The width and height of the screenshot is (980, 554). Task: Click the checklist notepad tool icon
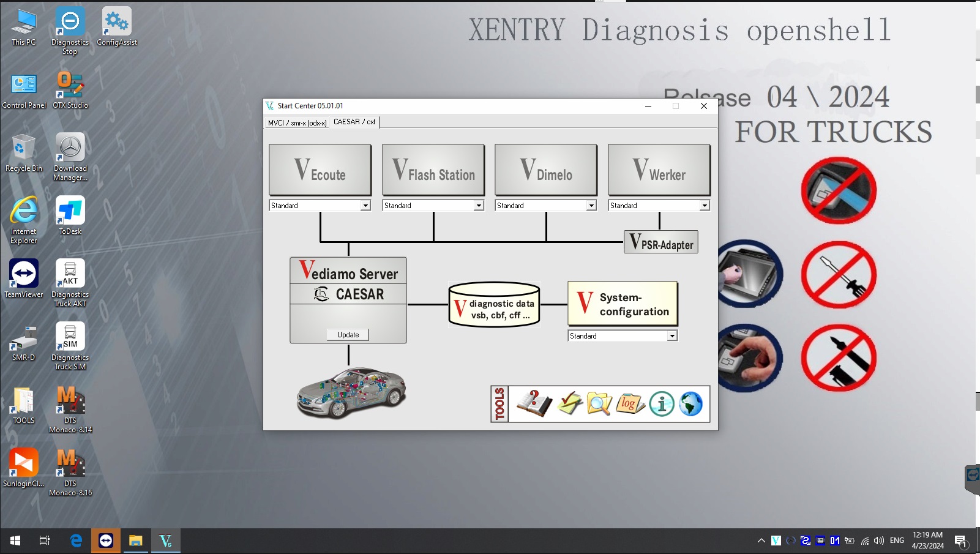pos(570,403)
